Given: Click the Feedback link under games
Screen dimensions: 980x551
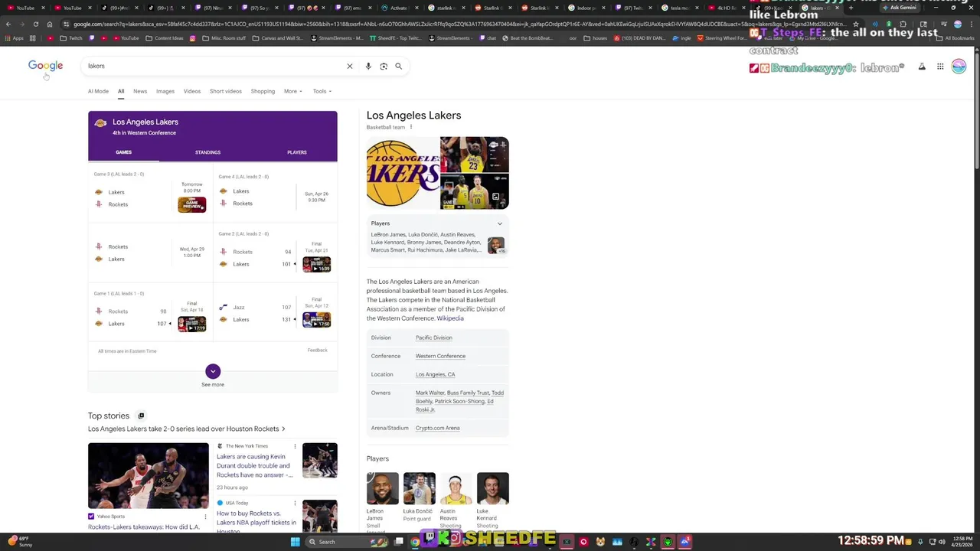Looking at the screenshot, I should (317, 350).
